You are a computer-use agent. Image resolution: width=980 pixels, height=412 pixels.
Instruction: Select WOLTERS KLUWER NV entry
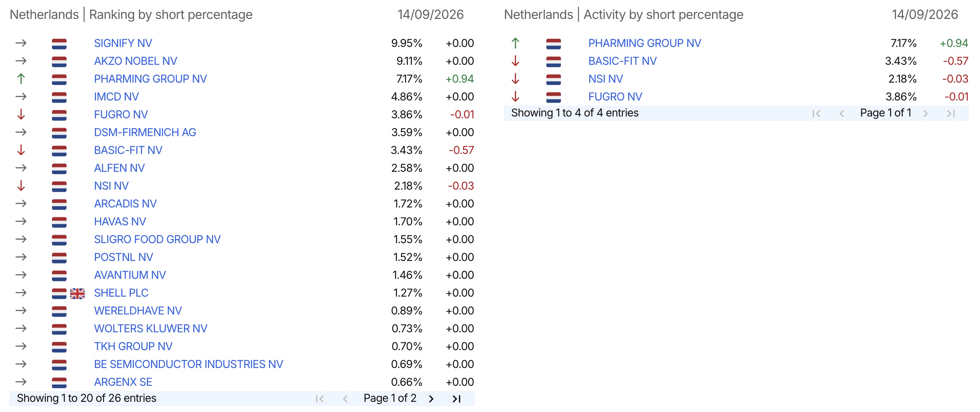coord(150,328)
